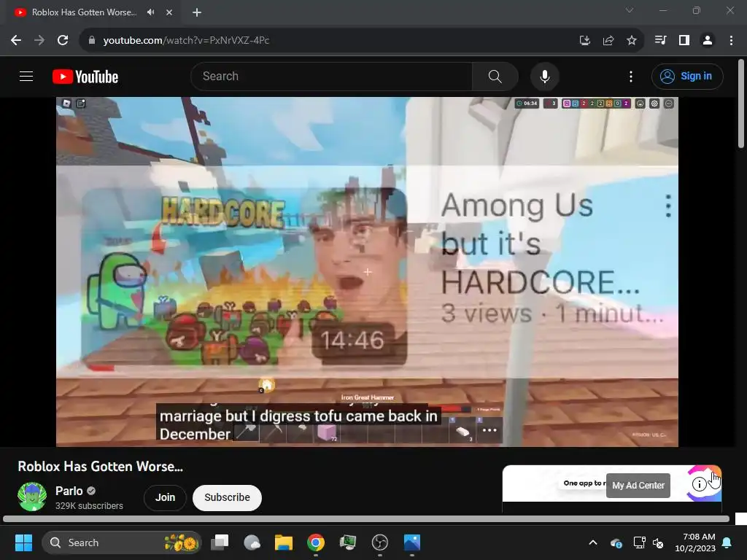Reload the YouTube page
Screen dimensions: 747x560
coord(63,41)
